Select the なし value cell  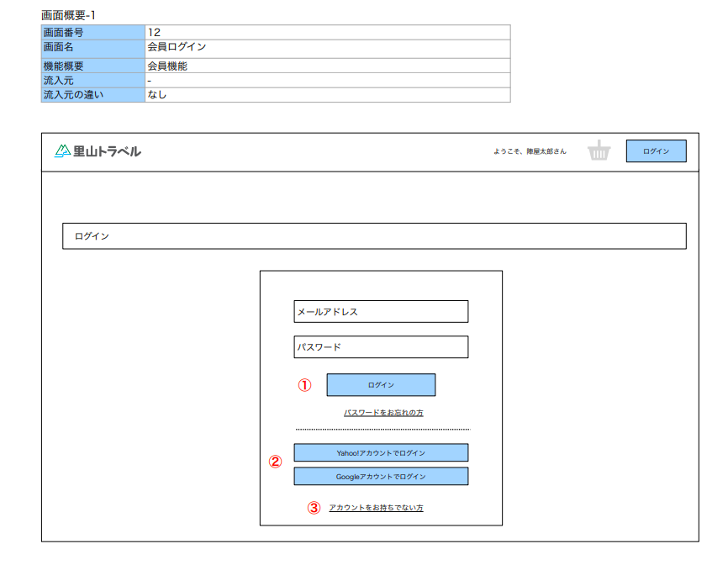[x=327, y=95]
